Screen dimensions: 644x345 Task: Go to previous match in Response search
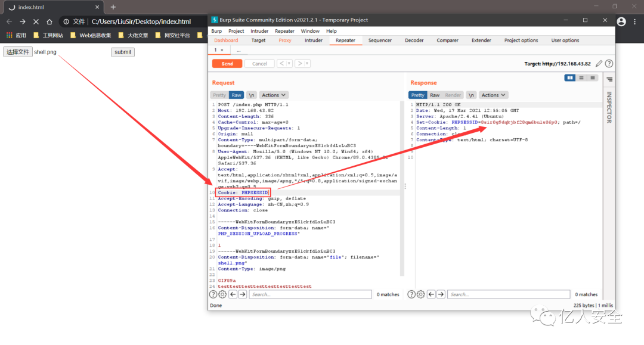431,294
